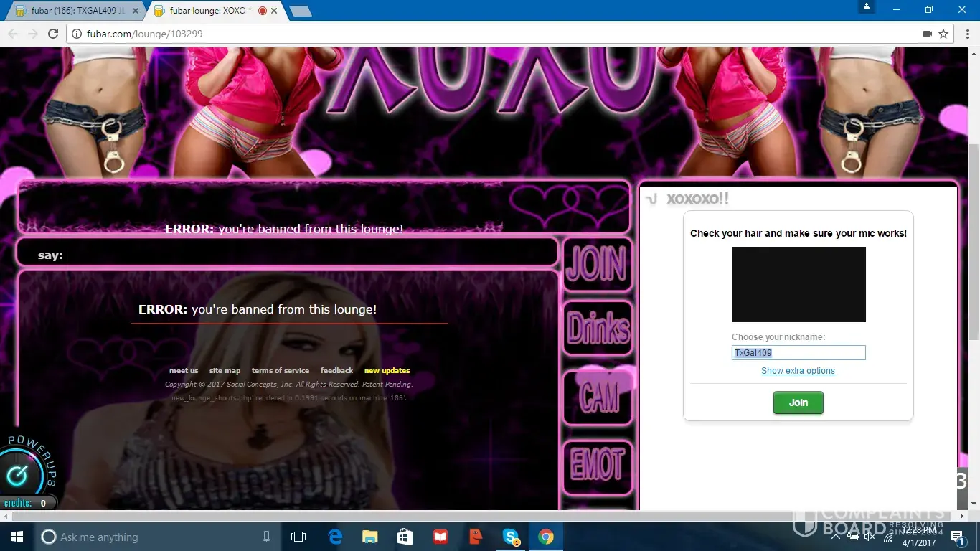Select the fubar lounge: XOXO tab
This screenshot has height=551, width=980.
pos(208,11)
